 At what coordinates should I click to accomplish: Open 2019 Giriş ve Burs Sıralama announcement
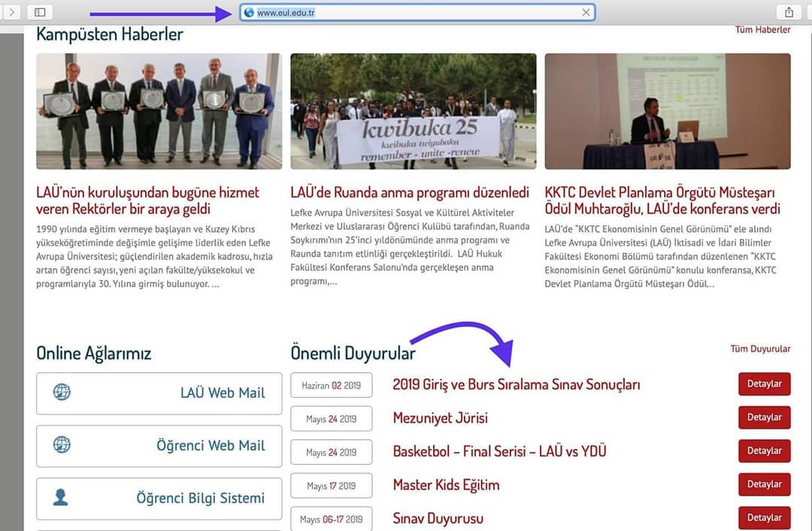[x=517, y=384]
